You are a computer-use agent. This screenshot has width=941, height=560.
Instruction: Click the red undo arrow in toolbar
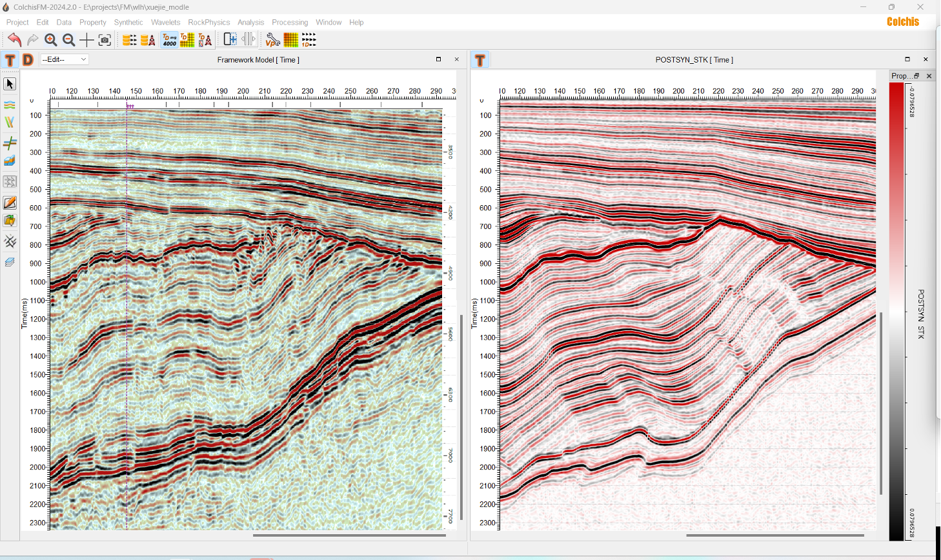tap(14, 40)
